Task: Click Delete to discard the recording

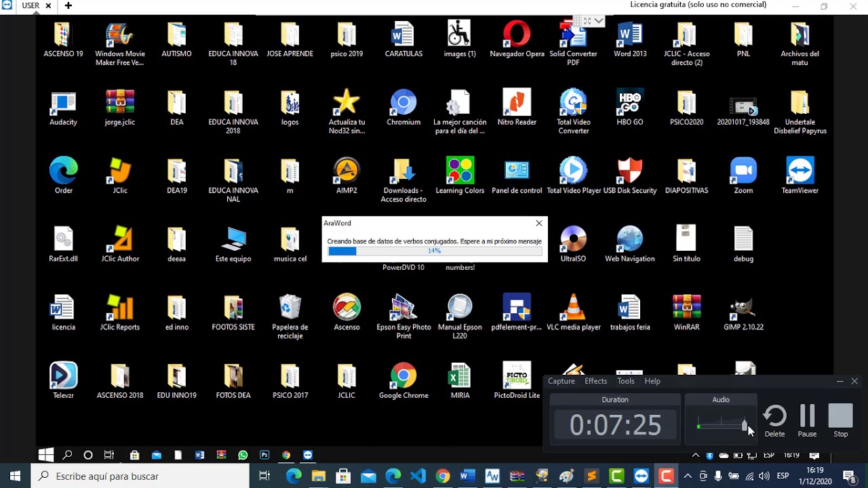Action: [x=774, y=421]
